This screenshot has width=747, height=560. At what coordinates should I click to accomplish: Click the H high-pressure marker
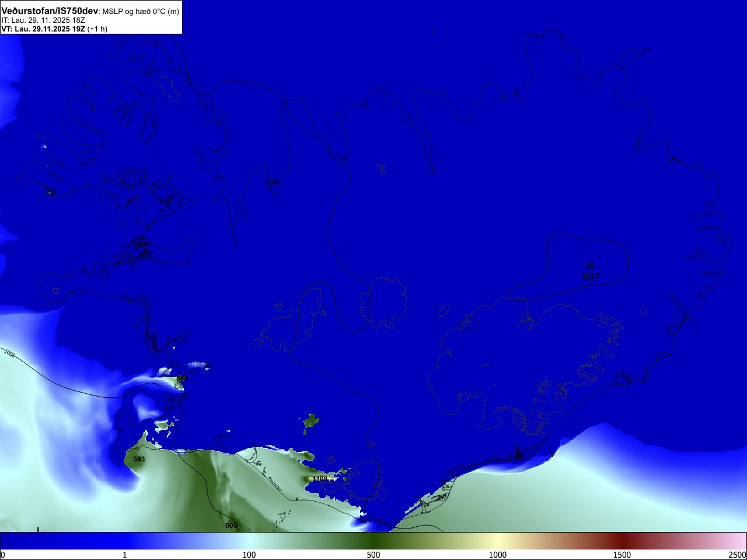(x=590, y=266)
